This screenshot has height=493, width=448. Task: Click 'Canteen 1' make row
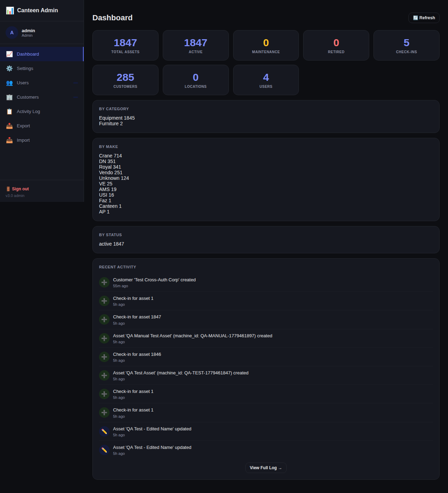pos(110,206)
